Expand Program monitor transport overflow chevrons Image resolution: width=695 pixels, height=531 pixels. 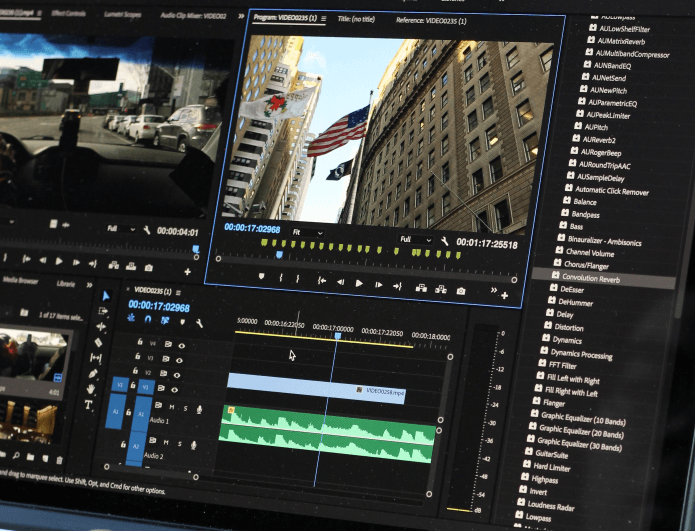tap(493, 290)
